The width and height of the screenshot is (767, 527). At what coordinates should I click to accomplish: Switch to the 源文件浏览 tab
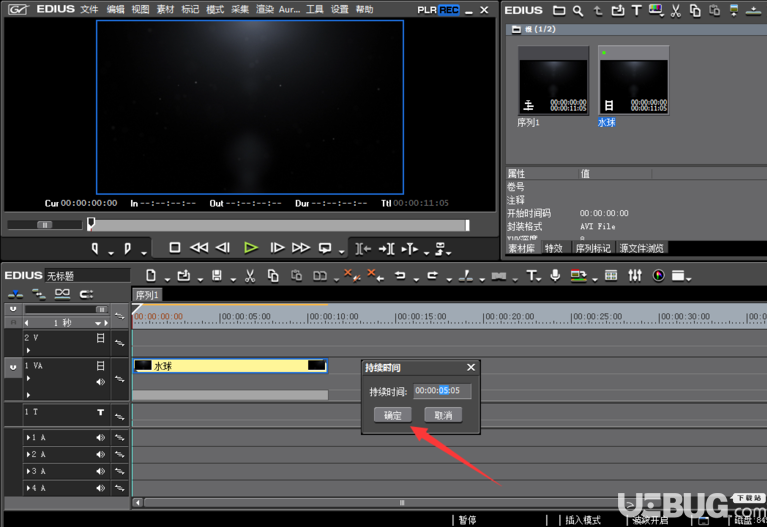coord(642,248)
